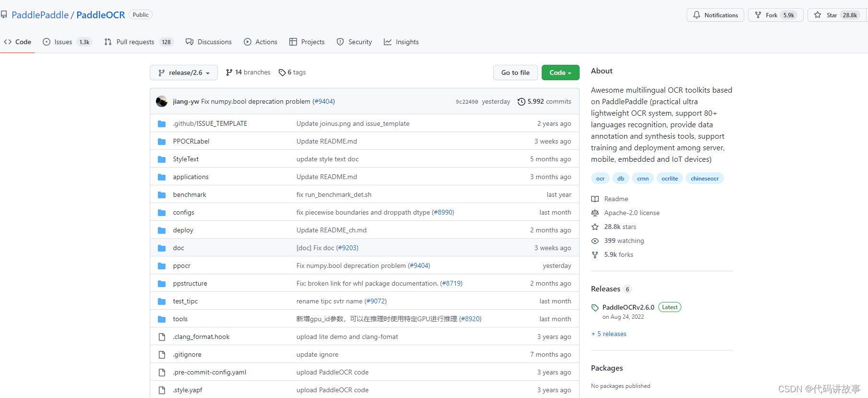
Task: Open pull request #9072 link
Action: pyautogui.click(x=376, y=301)
